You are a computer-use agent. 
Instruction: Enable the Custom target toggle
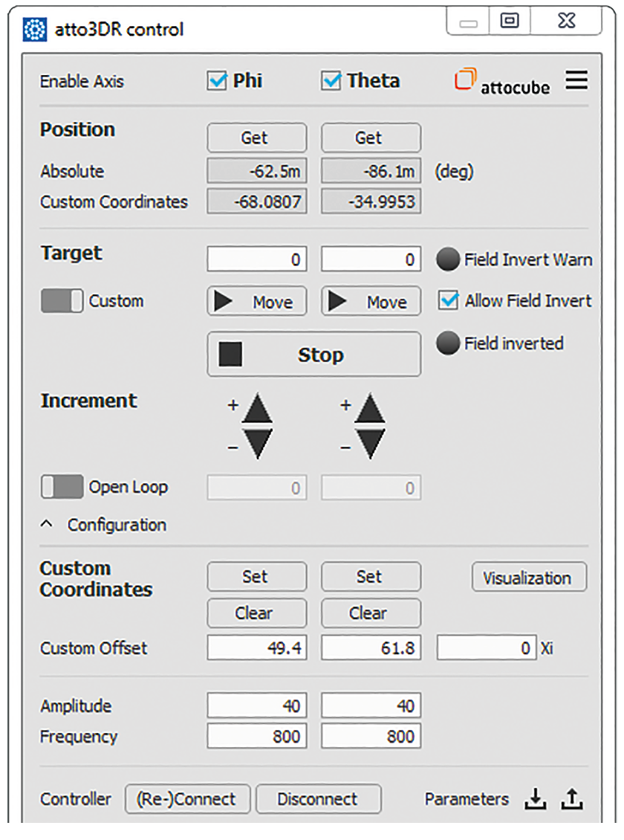click(62, 300)
